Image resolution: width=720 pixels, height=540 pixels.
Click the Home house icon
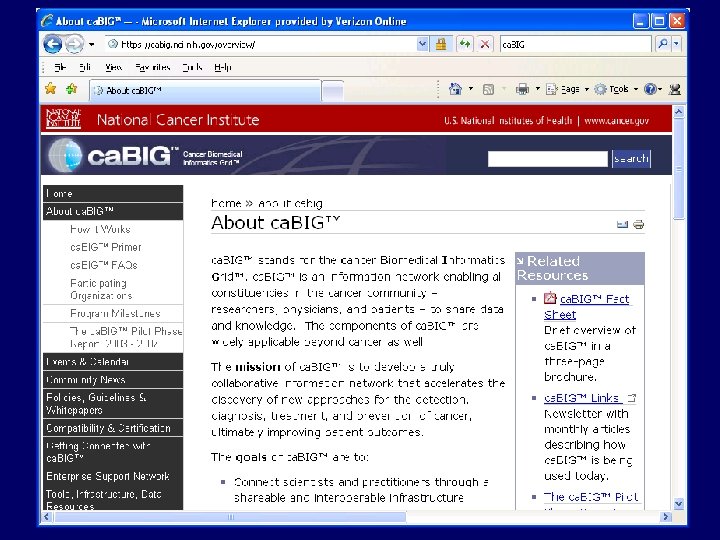pos(455,89)
